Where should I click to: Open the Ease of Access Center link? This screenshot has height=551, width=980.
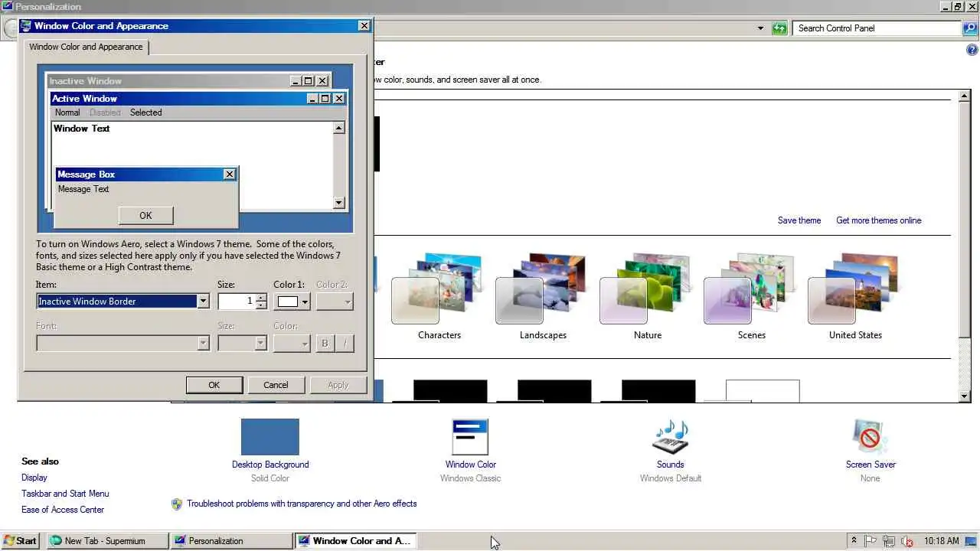tap(63, 510)
